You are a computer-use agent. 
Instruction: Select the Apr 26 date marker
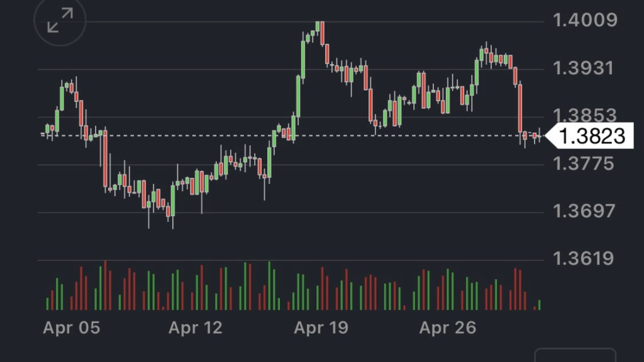447,327
